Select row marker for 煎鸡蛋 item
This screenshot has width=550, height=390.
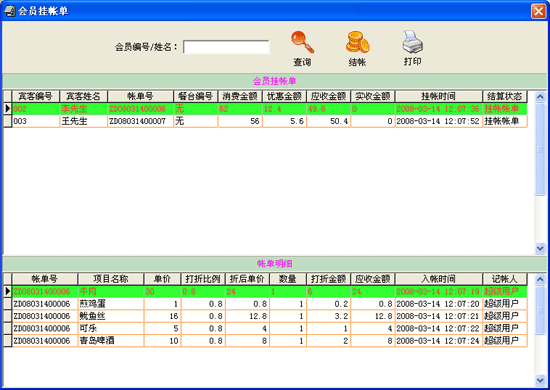click(x=8, y=304)
